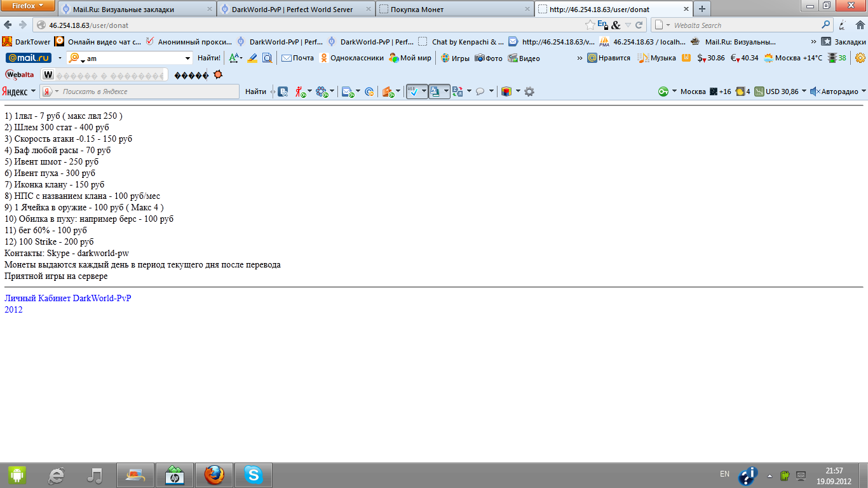
Task: Click the Yandex speech bubble icon
Action: [480, 91]
